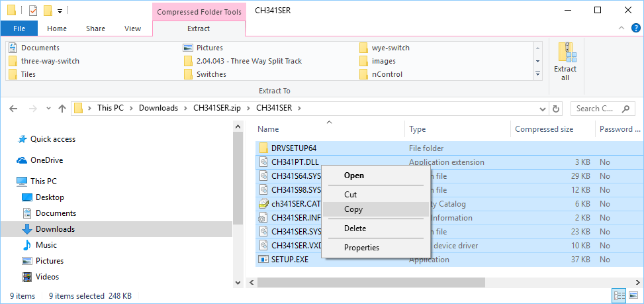Open the Customize Quick Access Toolbar dropdown

[60, 11]
